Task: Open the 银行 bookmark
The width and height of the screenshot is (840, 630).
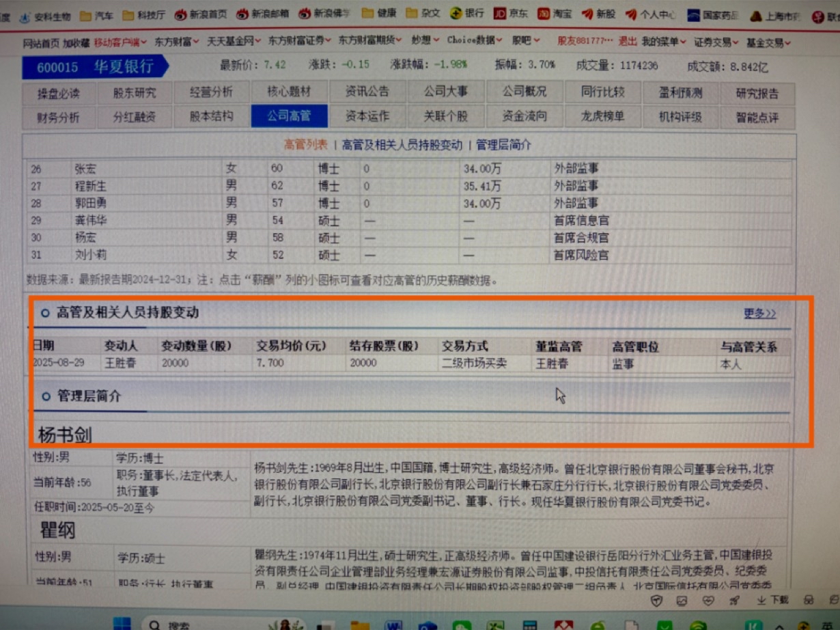Action: tap(467, 13)
